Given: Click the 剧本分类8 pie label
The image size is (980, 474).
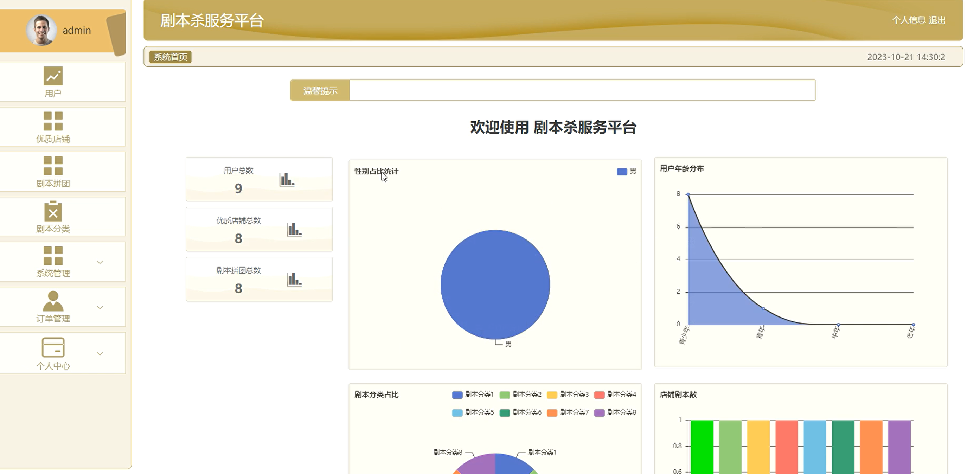Looking at the screenshot, I should 448,452.
